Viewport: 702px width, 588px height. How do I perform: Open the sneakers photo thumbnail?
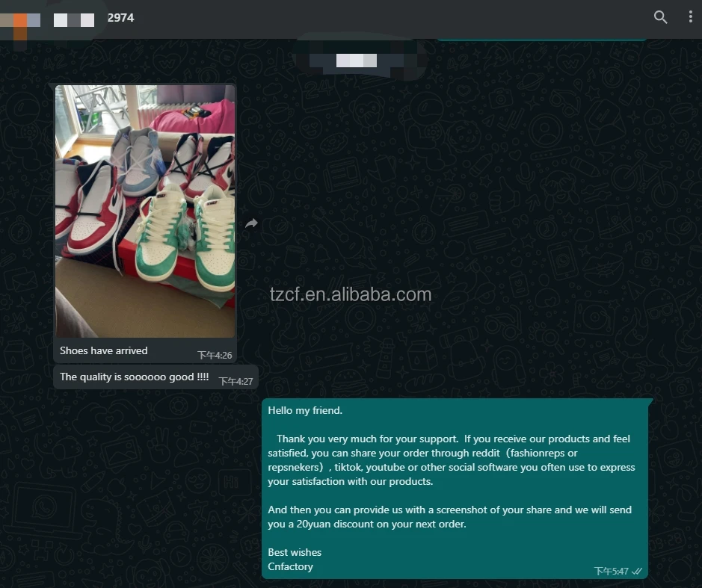pyautogui.click(x=145, y=211)
